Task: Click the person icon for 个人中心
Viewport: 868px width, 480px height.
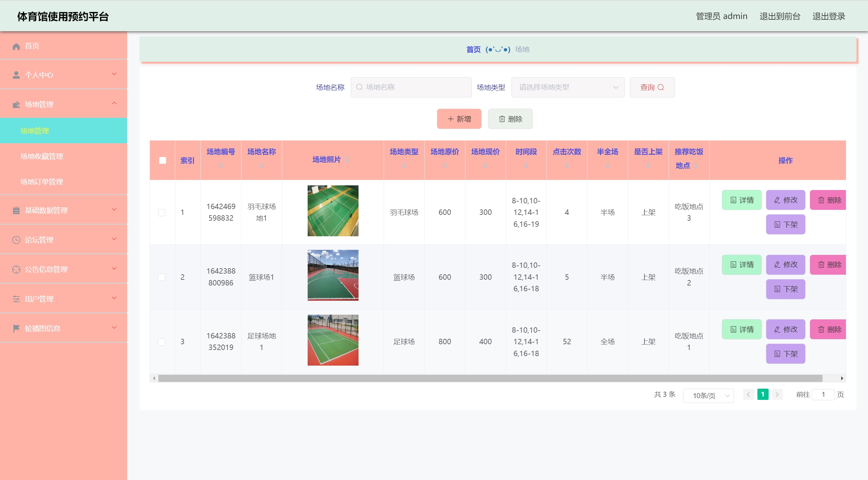Action: [16, 75]
